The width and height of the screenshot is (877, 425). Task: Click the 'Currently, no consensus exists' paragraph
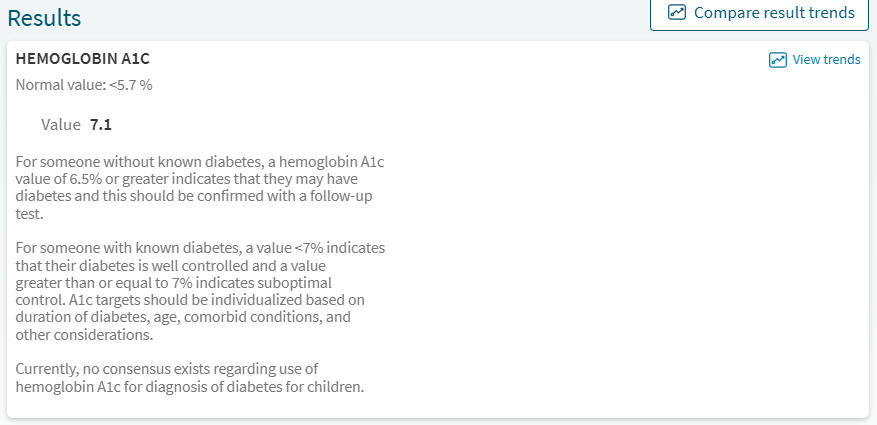168,369
